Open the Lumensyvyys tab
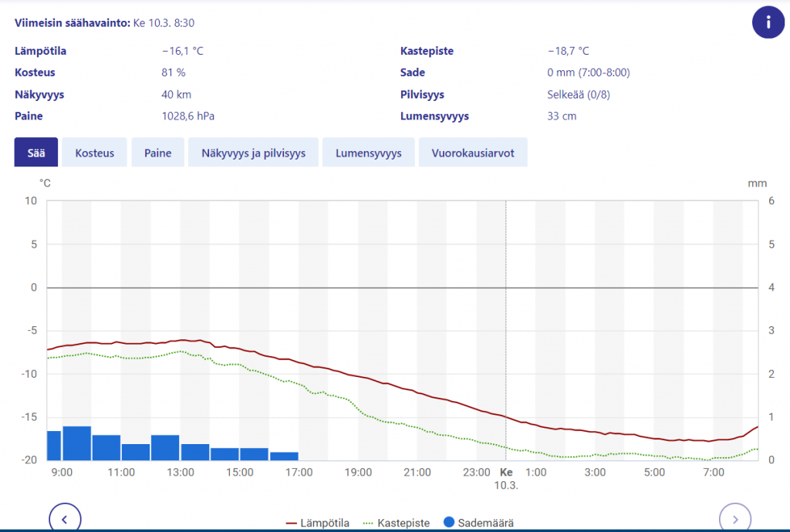 (x=368, y=153)
